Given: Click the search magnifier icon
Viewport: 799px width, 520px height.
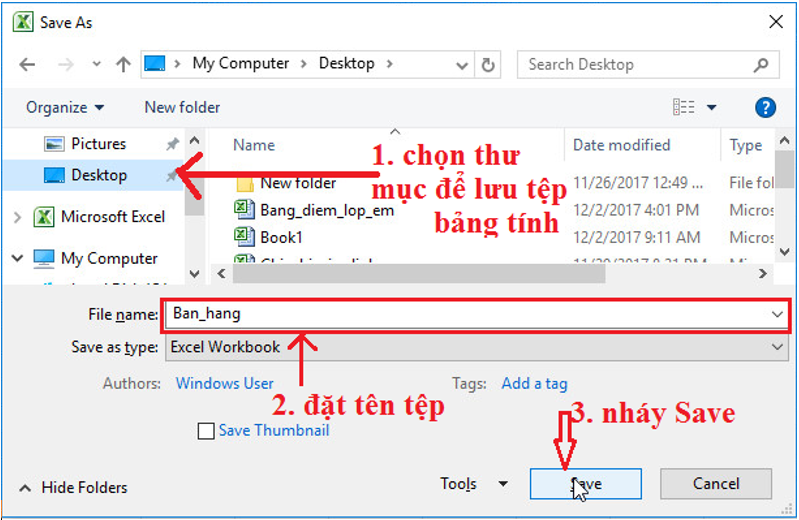Looking at the screenshot, I should coord(761,65).
